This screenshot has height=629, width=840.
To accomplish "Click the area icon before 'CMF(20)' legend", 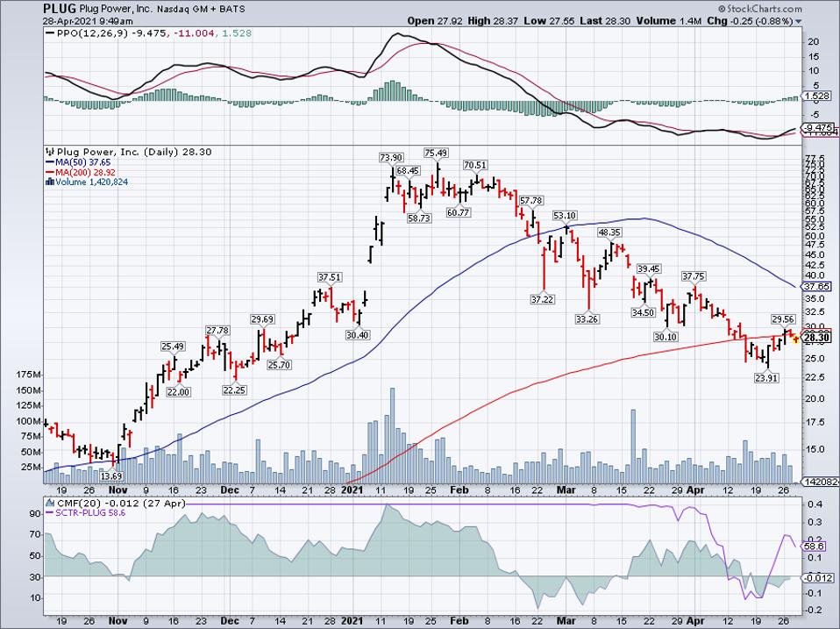I will [x=50, y=503].
